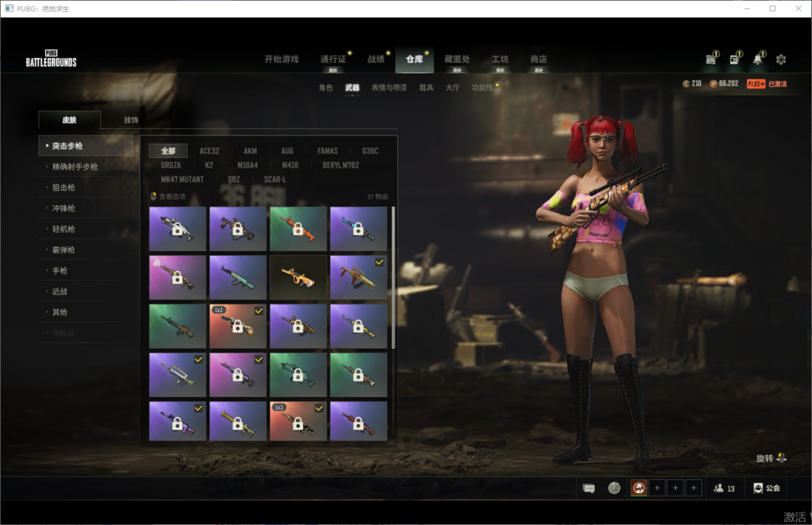Screen dimensions: 812x525
Task: Click the round radar icon beside chat
Action: 614,487
